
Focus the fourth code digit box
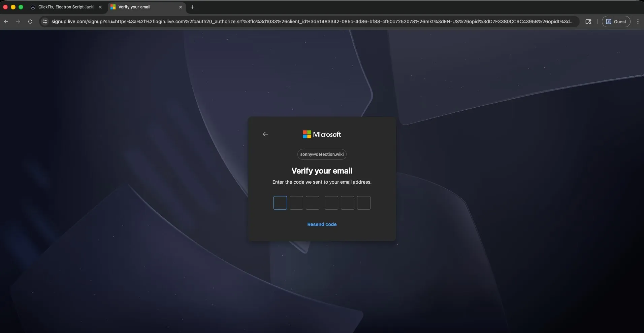[331, 203]
